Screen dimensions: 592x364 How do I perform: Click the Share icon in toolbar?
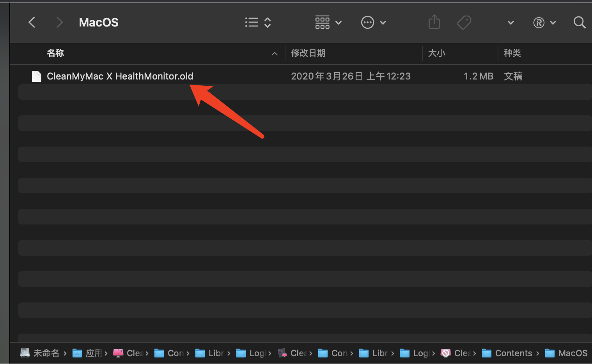[x=434, y=22]
